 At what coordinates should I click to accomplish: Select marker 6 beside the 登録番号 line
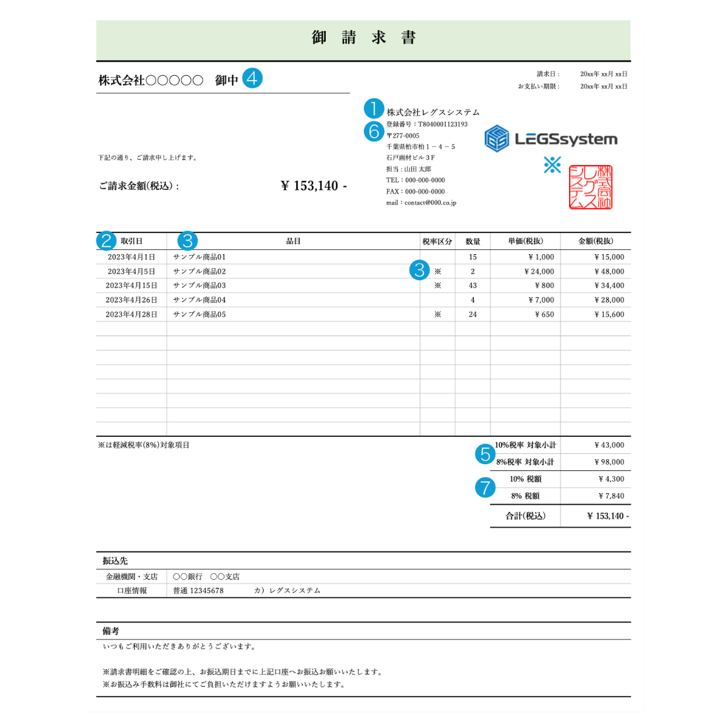(374, 131)
